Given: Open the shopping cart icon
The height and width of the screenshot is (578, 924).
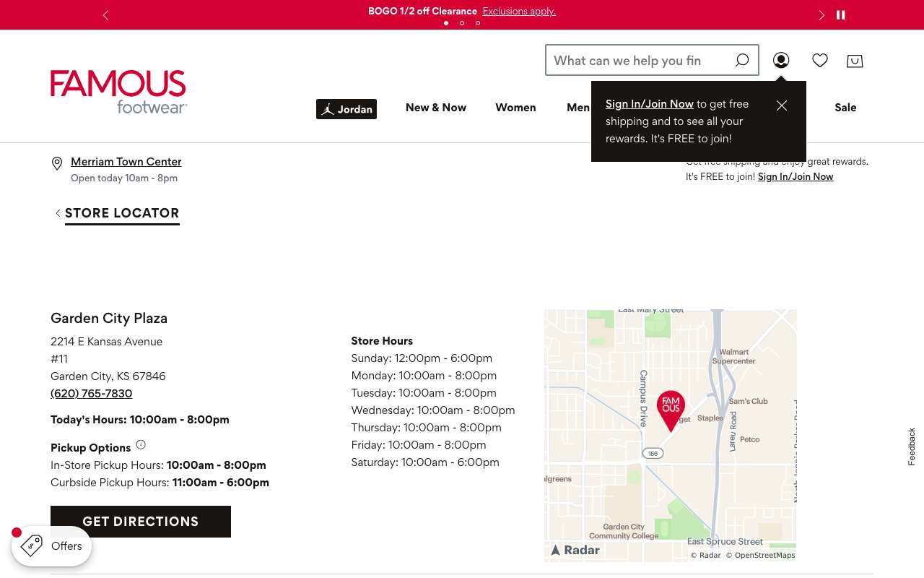Looking at the screenshot, I should point(855,61).
